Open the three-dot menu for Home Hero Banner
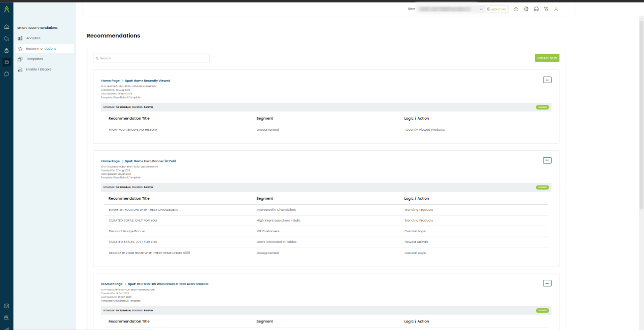The height and width of the screenshot is (330, 644). click(x=547, y=160)
